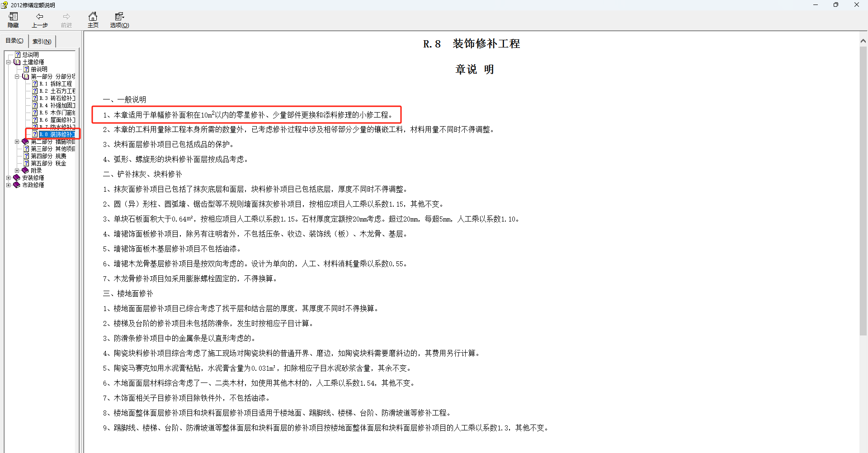Click the closed-book icon beside 第二部分 措施项目
868x453 pixels.
26,142
